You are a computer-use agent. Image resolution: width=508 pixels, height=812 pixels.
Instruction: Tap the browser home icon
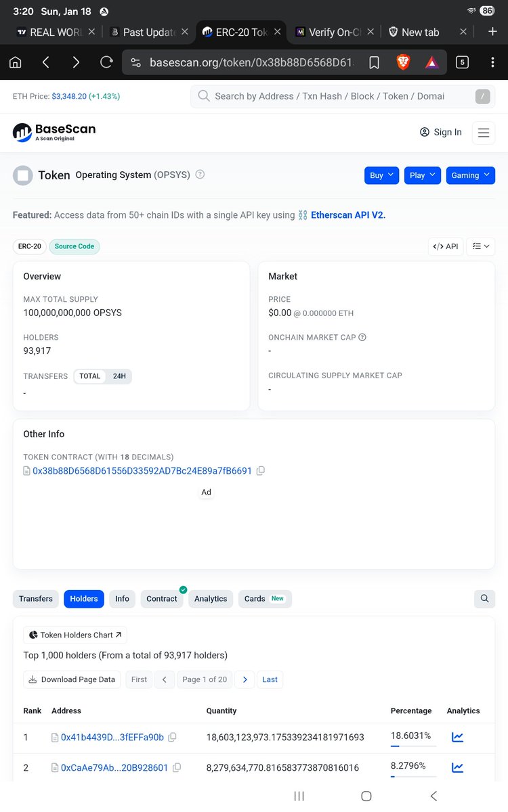(x=15, y=62)
